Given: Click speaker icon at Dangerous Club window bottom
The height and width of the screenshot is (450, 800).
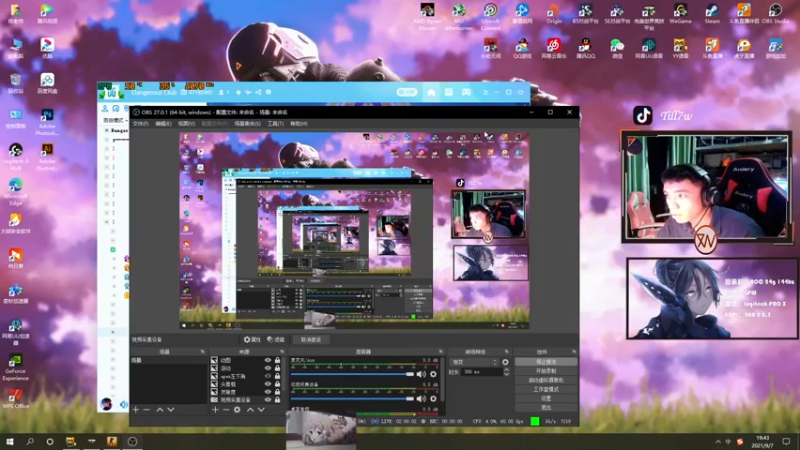Looking at the screenshot, I should pyautogui.click(x=123, y=405).
